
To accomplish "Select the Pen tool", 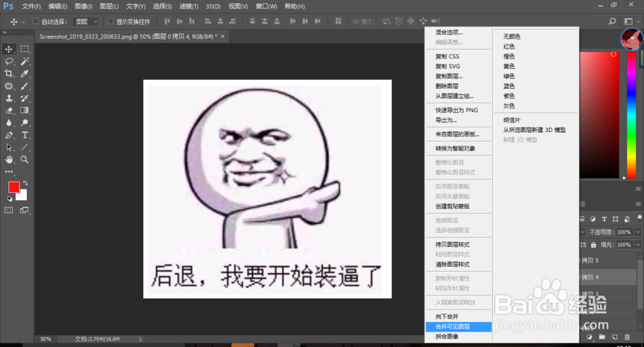I will (x=8, y=135).
